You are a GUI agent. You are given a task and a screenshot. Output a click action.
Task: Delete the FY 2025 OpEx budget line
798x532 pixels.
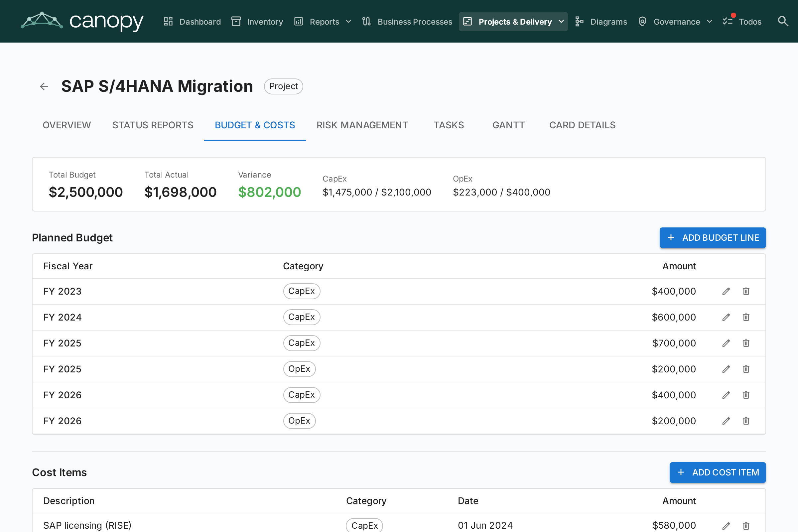(746, 369)
